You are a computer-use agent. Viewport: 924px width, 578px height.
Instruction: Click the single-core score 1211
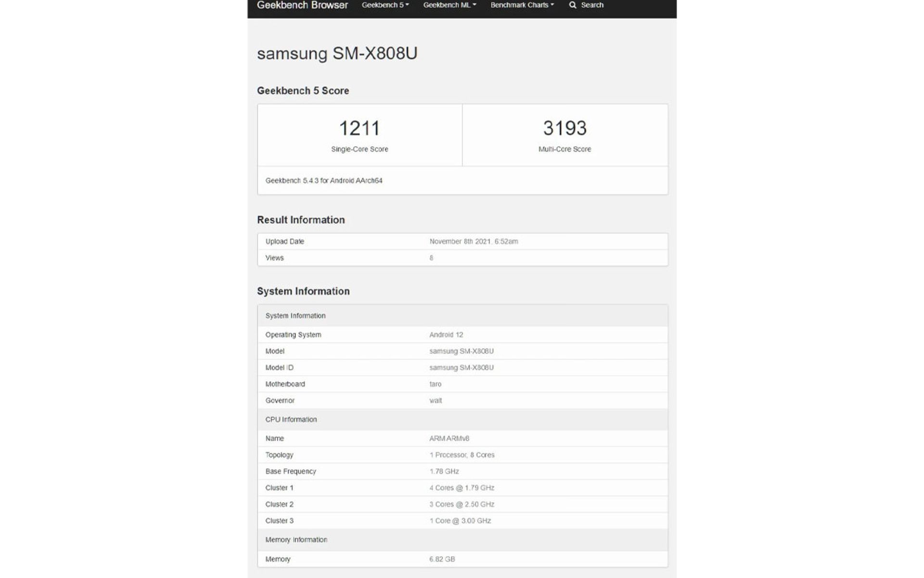pyautogui.click(x=359, y=128)
